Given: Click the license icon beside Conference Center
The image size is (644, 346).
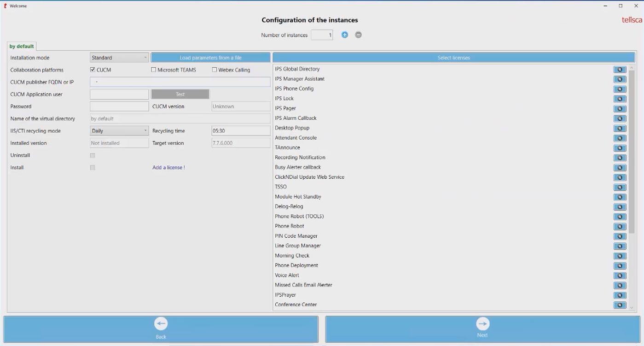Looking at the screenshot, I should point(620,305).
